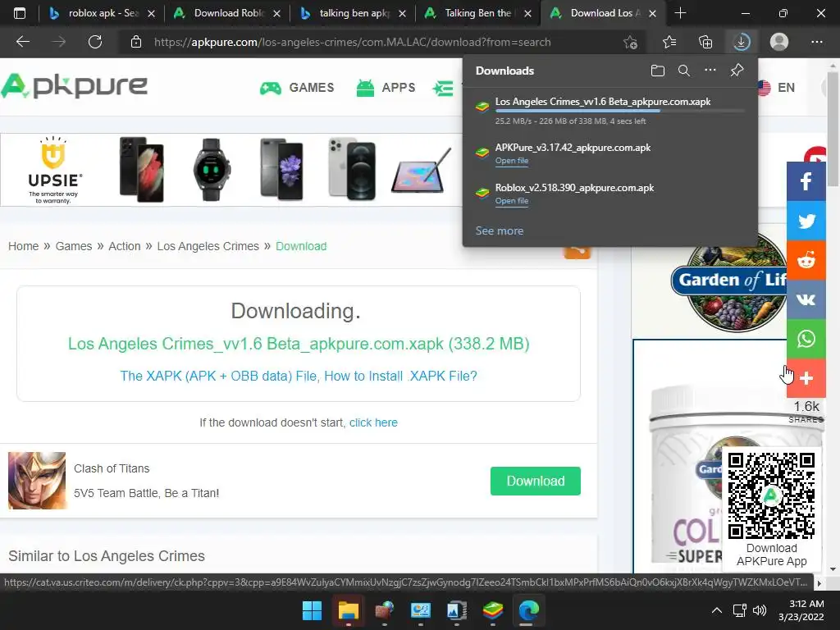Click Los Angeles Crimes xapk download link
This screenshot has width=840, height=630.
pos(299,344)
